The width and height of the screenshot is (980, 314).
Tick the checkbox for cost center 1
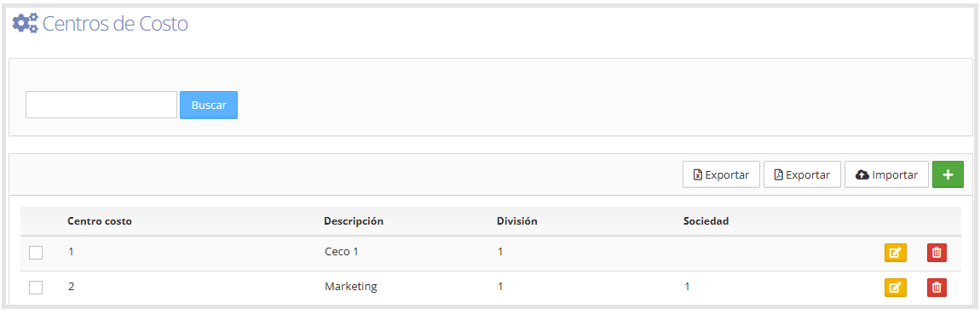37,253
